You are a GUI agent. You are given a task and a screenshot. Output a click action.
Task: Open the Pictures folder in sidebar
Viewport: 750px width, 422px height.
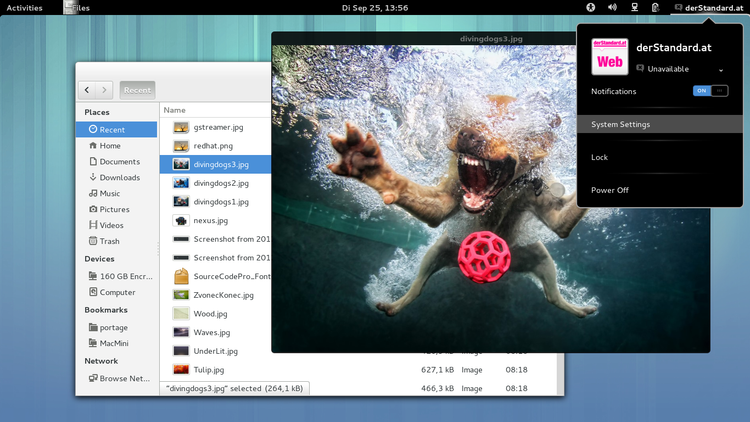tap(114, 209)
